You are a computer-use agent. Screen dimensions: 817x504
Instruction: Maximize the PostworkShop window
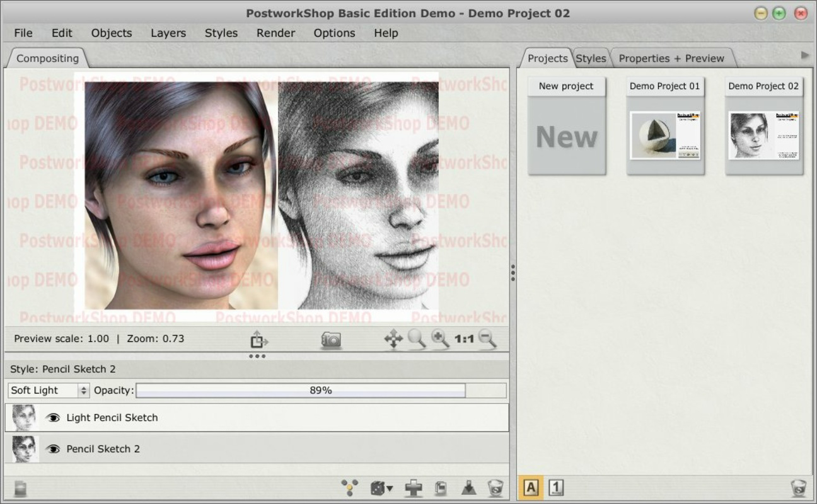click(779, 13)
